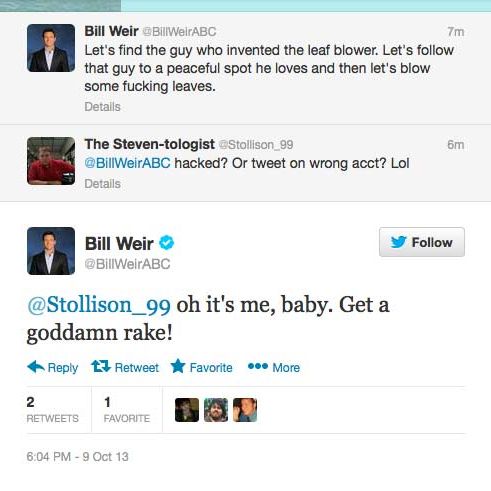
Task: Open the 6:04 PM - 9 Oct 13 timestamp
Action: [x=77, y=457]
